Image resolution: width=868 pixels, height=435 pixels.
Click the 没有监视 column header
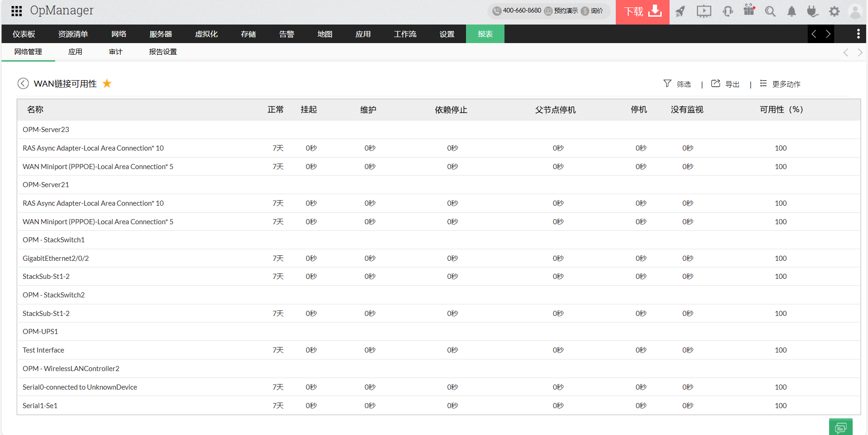click(687, 109)
